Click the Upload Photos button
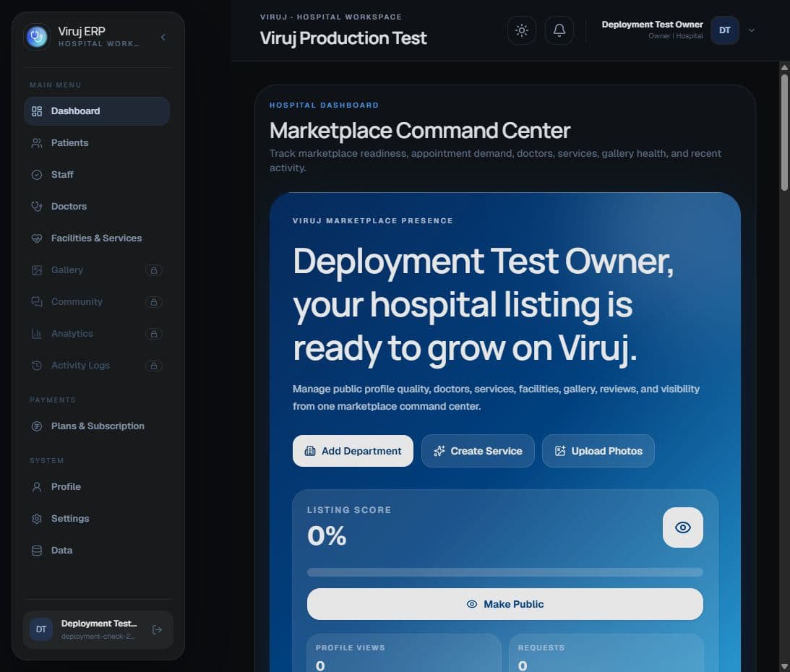Viewport: 790px width, 672px height. pos(598,451)
